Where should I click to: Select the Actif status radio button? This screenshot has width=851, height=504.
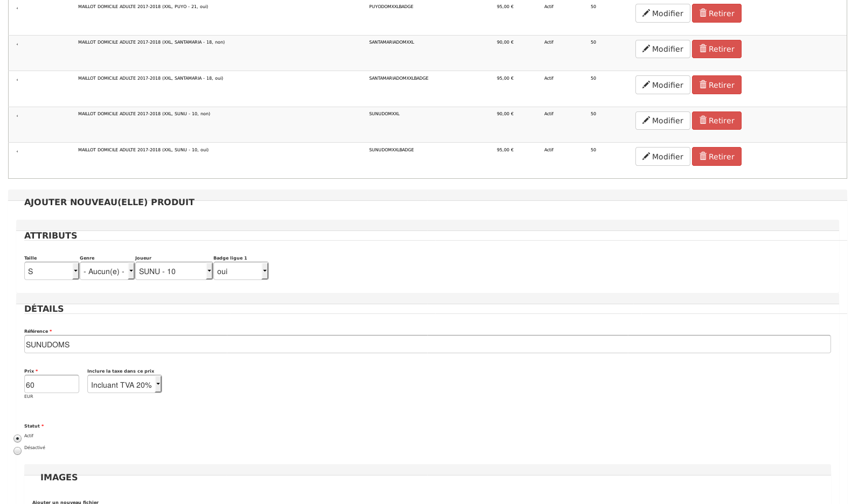[x=17, y=439]
